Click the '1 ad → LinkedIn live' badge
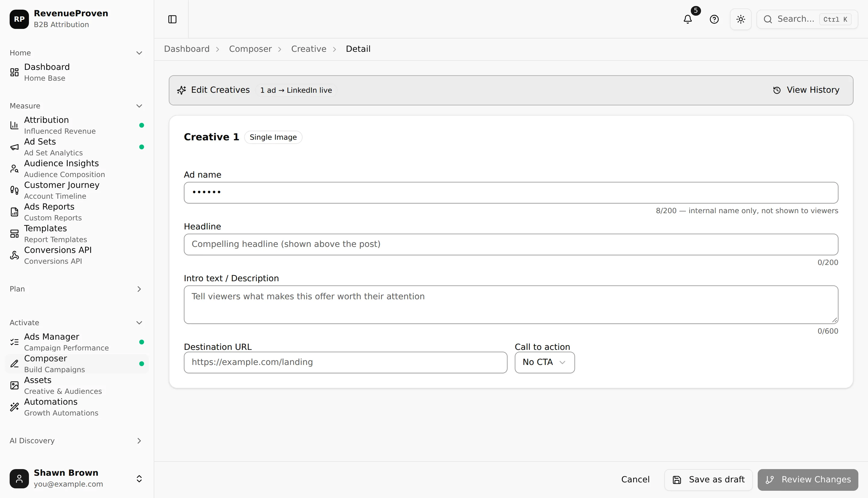 (x=296, y=90)
